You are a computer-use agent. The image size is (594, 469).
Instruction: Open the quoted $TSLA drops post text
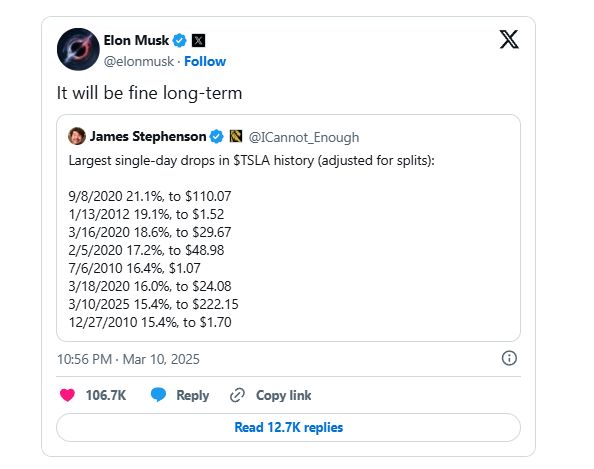tap(252, 241)
